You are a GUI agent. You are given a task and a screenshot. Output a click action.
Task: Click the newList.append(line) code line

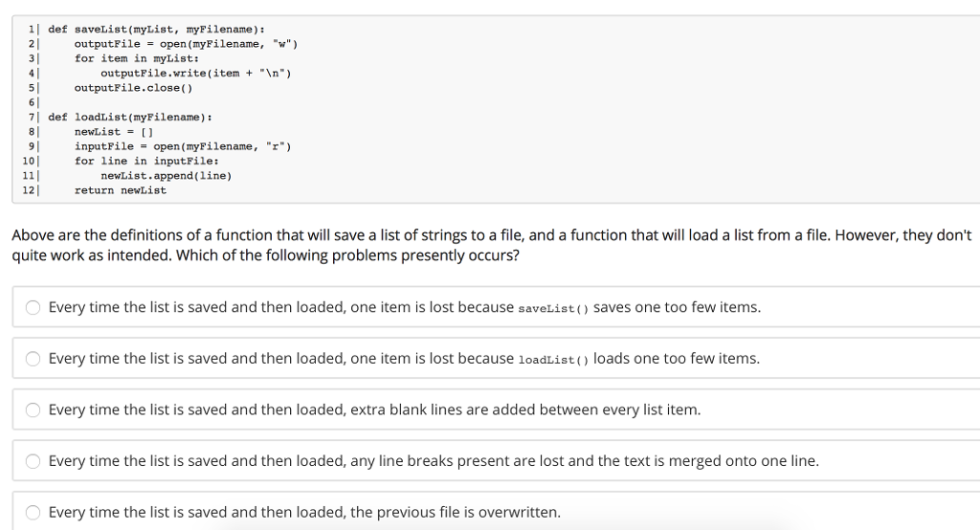tap(166, 175)
